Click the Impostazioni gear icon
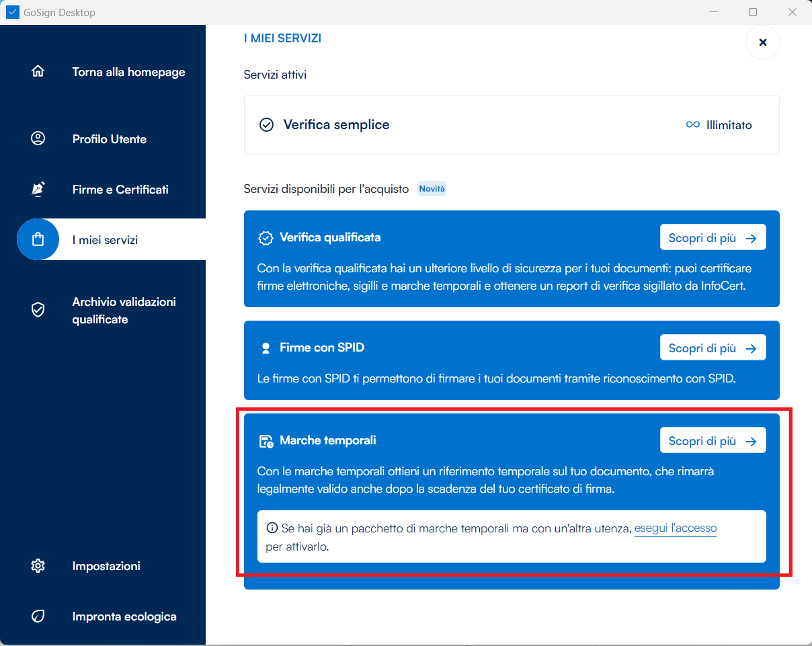The height and width of the screenshot is (646, 812). click(x=38, y=565)
